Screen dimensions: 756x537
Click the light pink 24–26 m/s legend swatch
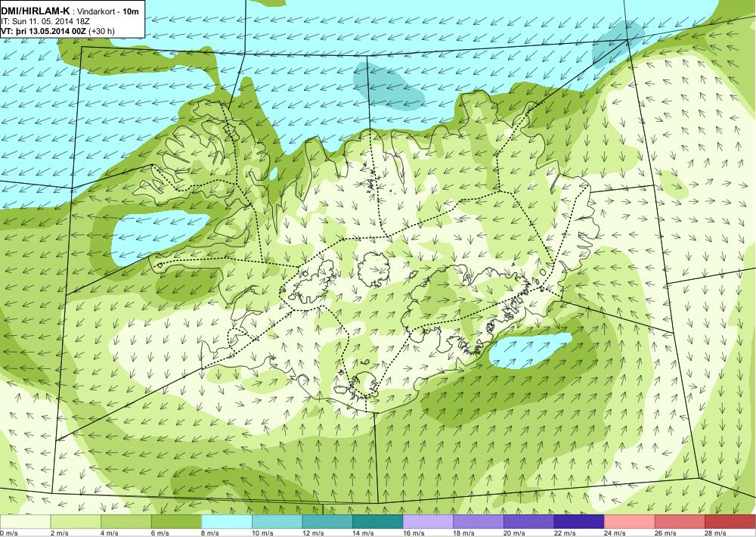630,522
